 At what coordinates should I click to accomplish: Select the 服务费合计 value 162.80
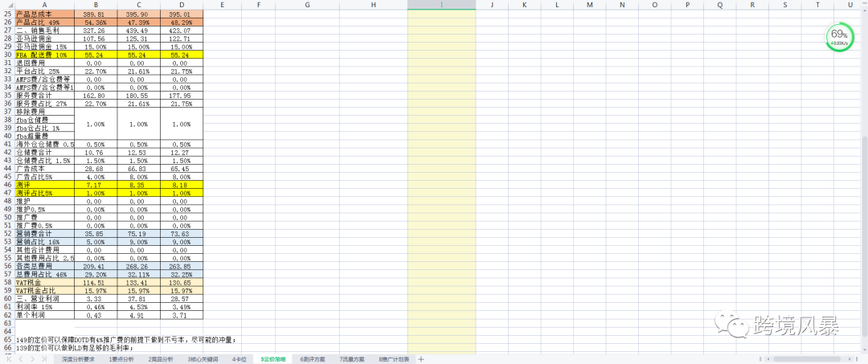click(96, 95)
